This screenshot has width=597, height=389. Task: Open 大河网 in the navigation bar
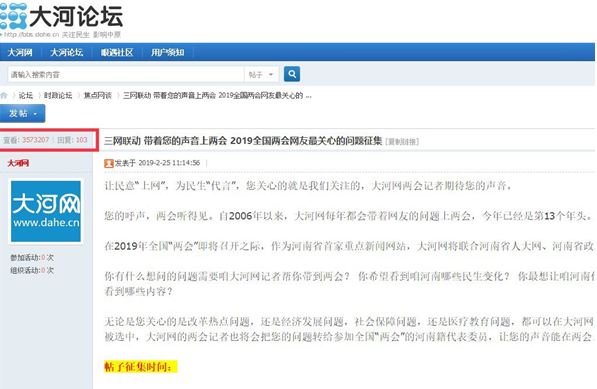(20, 52)
